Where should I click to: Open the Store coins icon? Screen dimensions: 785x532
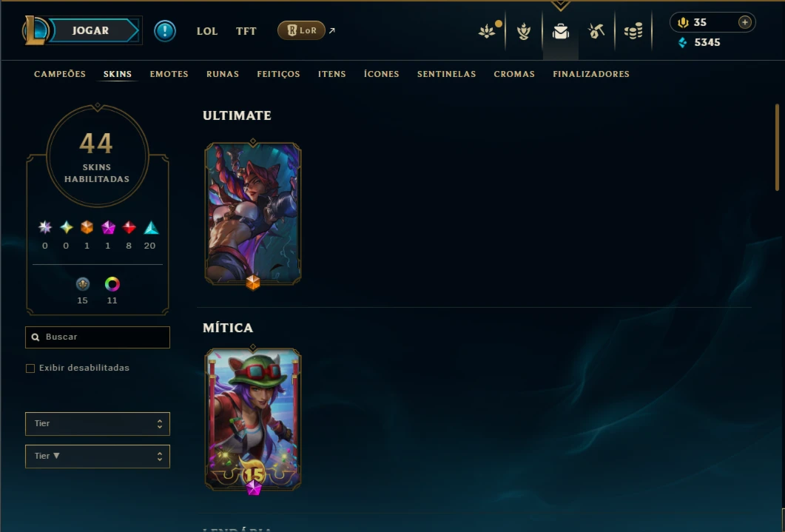633,32
